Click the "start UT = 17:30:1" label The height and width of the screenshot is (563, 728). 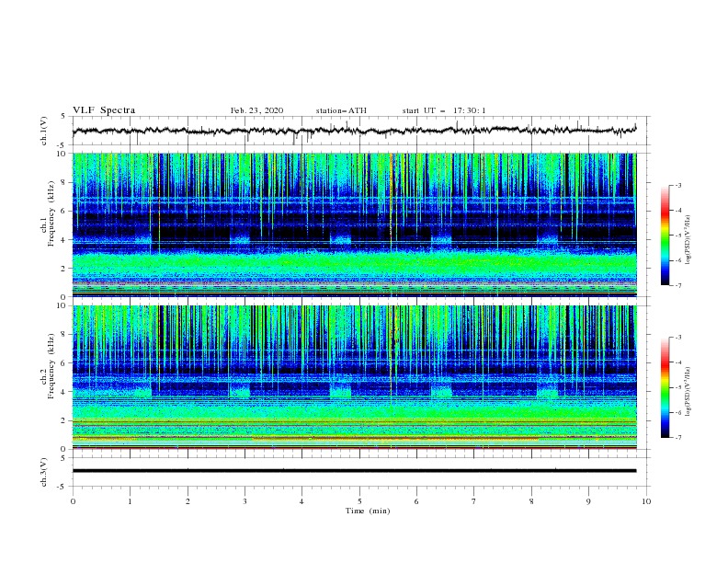pyautogui.click(x=444, y=110)
